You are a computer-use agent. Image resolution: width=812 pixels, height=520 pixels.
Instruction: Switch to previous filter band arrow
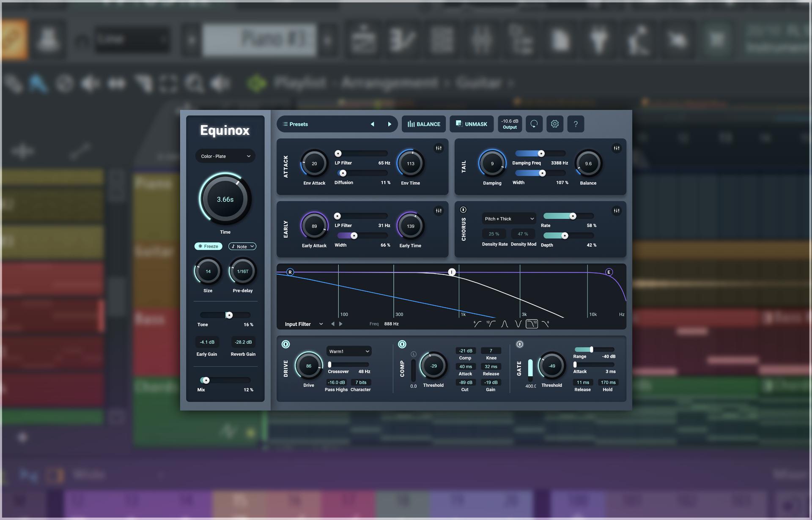333,324
